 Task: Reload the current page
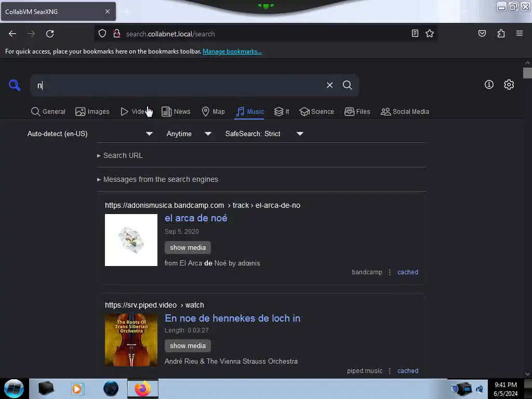pyautogui.click(x=50, y=34)
